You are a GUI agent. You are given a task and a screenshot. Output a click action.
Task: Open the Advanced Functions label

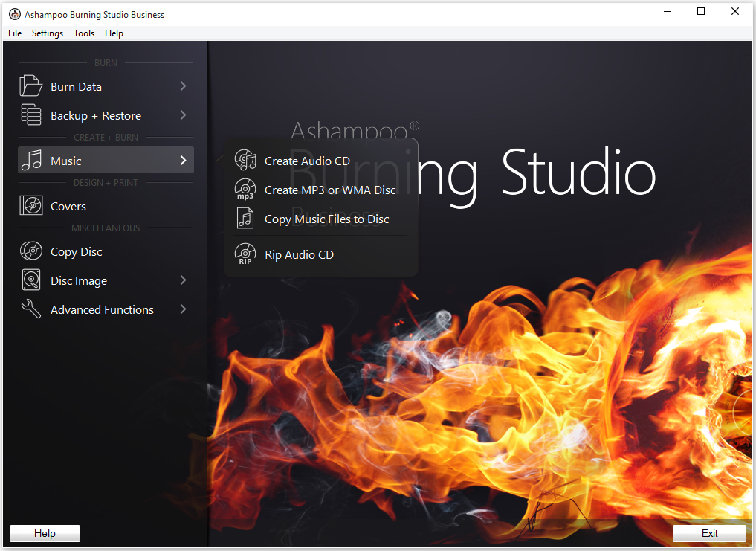[103, 309]
